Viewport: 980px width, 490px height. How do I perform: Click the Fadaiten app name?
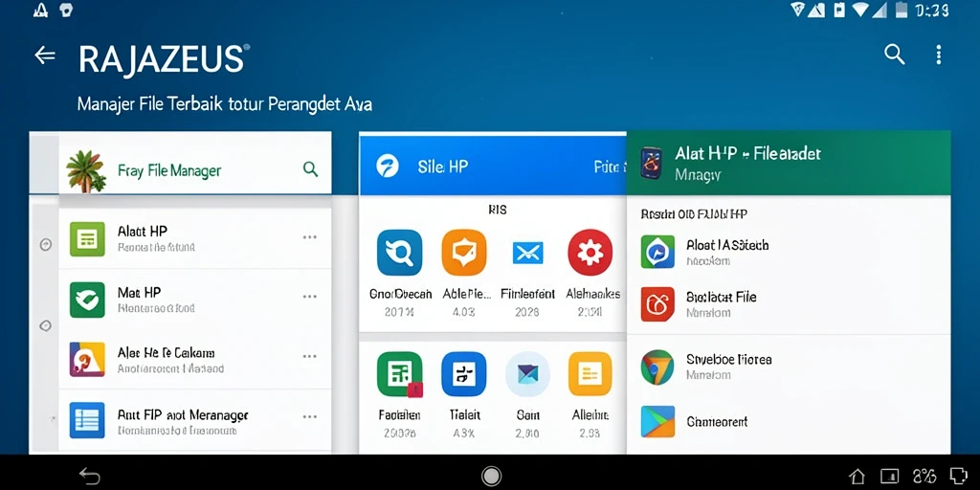click(399, 415)
